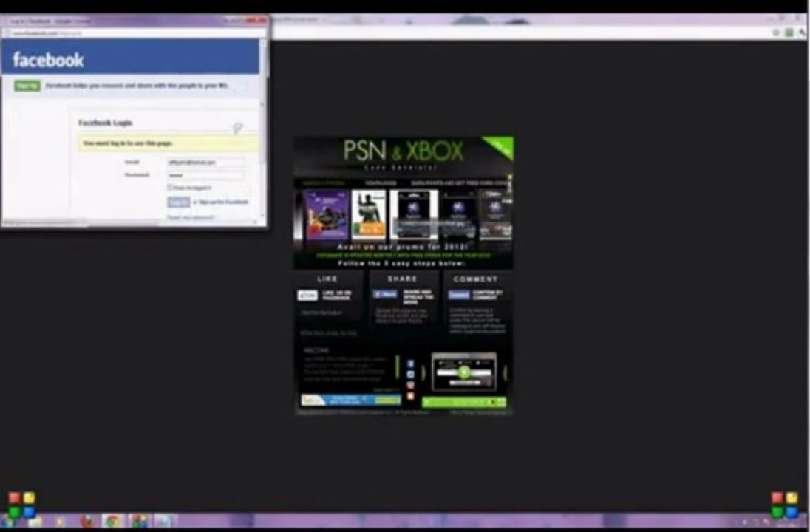This screenshot has height=532, width=810.
Task: Open the Windows Start orb
Action: tap(8, 521)
